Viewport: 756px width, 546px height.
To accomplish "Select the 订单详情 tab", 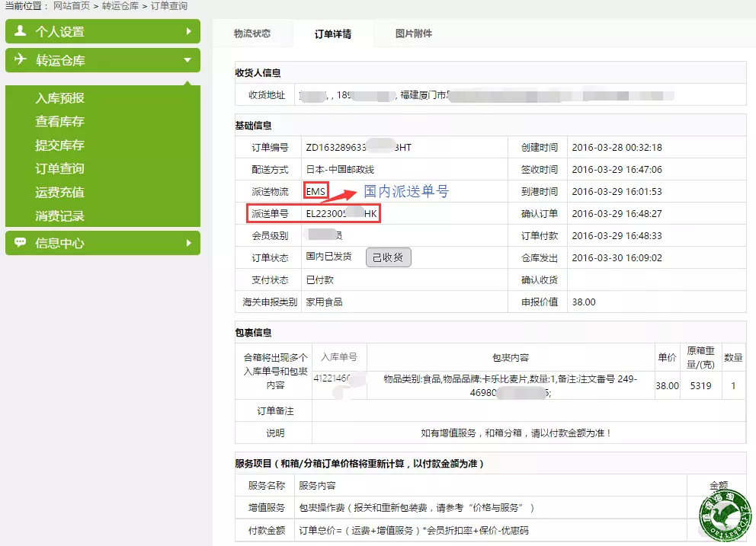I will 333,34.
